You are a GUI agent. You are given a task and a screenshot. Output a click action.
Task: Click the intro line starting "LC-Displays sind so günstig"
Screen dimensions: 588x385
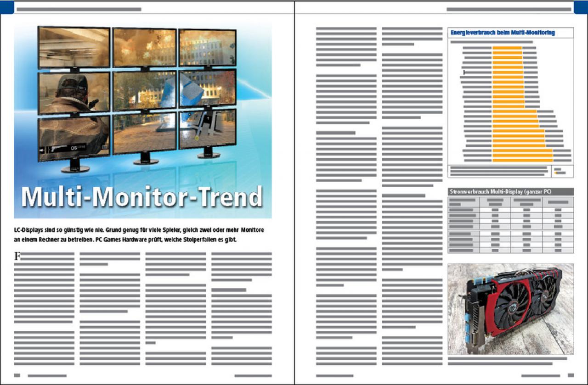[x=139, y=229]
